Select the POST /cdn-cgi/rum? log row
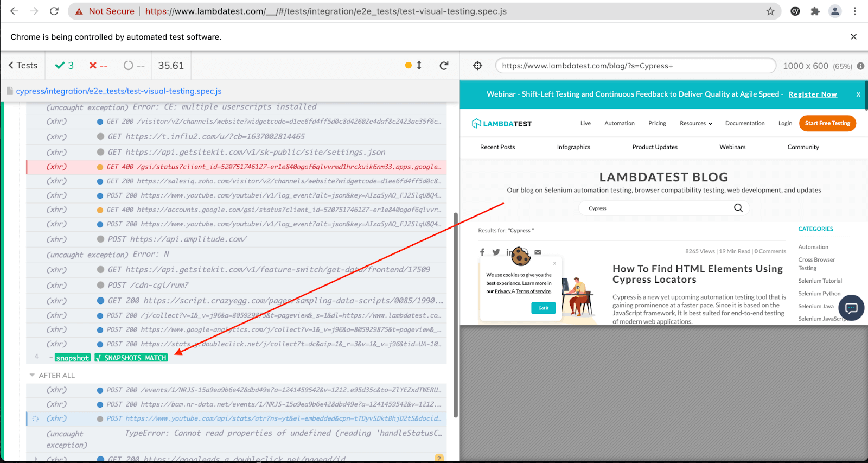The image size is (868, 463). point(236,286)
